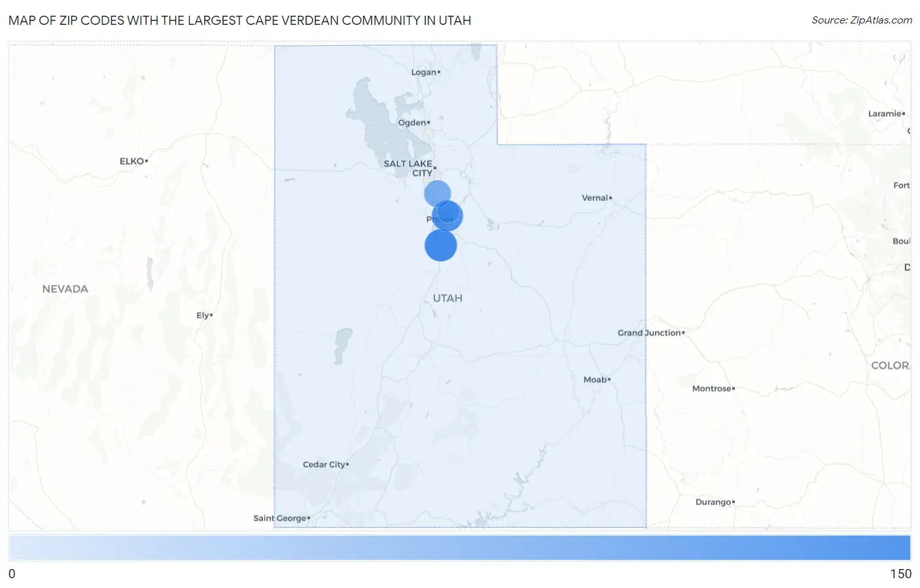Click the 'Ely' city label

[204, 315]
